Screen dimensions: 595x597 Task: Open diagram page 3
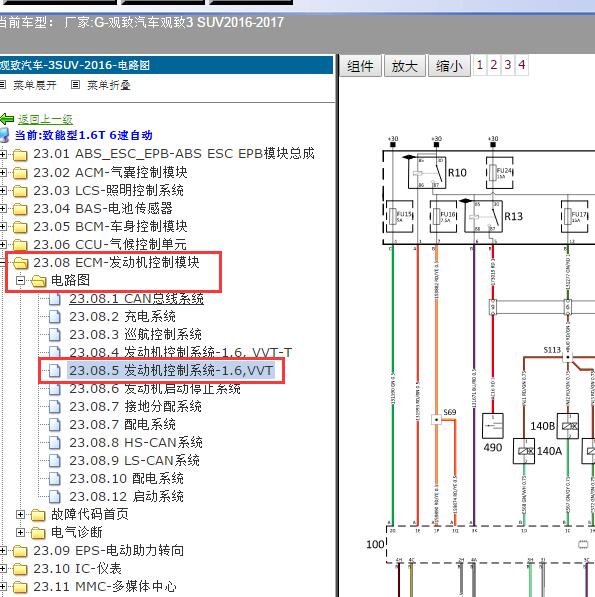[x=508, y=65]
